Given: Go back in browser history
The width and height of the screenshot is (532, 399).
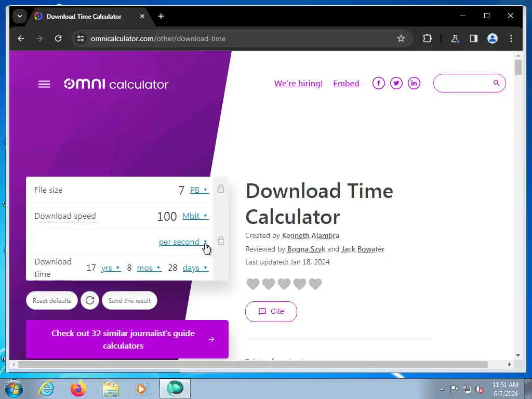Looking at the screenshot, I should (x=21, y=38).
